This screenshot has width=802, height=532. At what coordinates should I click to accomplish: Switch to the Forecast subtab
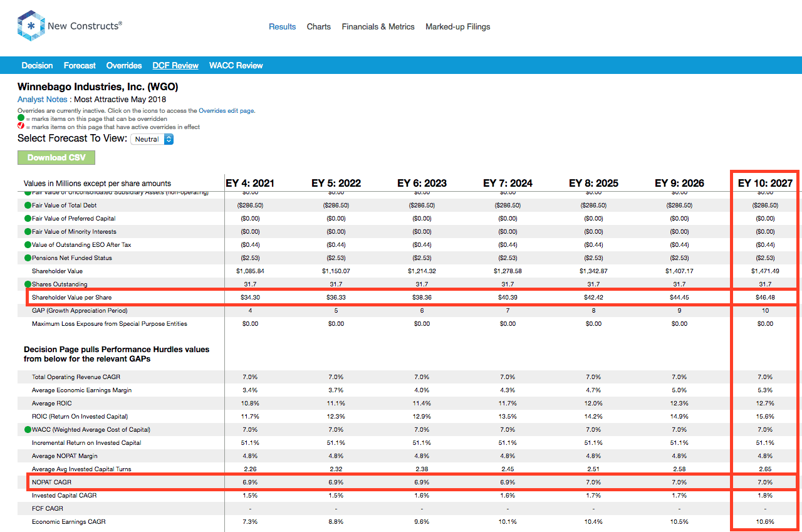click(80, 65)
